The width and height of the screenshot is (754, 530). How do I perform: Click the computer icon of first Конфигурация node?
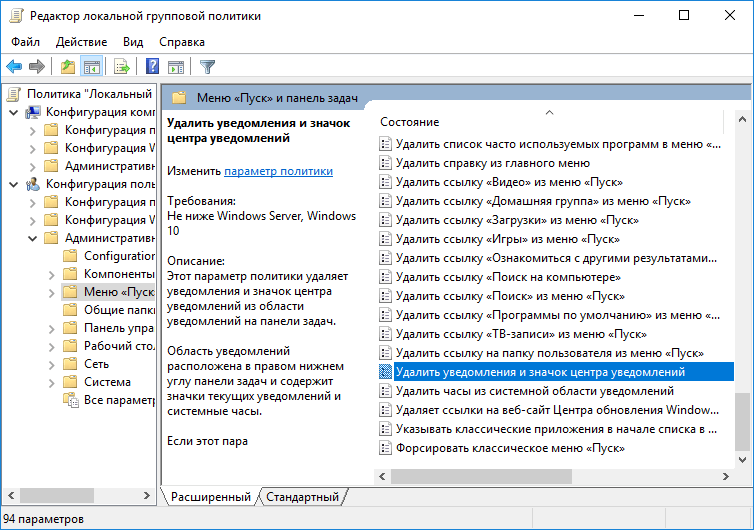[33, 112]
